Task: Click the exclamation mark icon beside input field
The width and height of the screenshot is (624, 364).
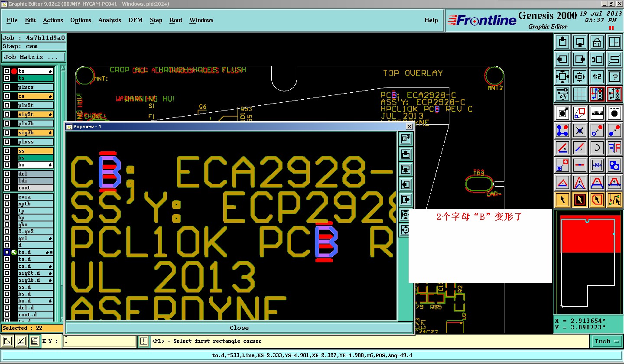Action: (x=144, y=341)
